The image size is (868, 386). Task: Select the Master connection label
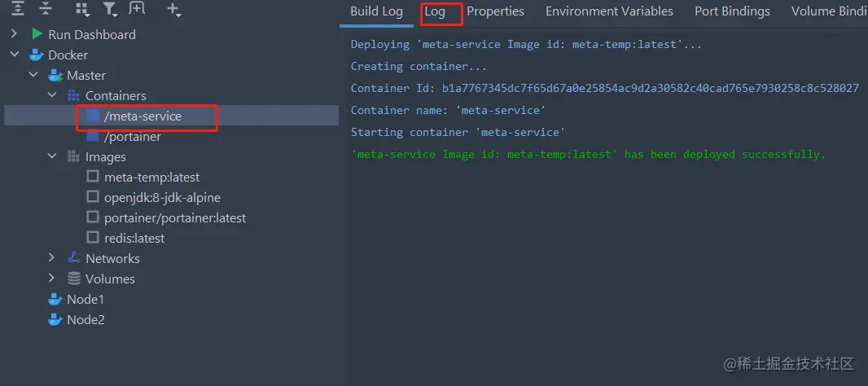(86, 75)
